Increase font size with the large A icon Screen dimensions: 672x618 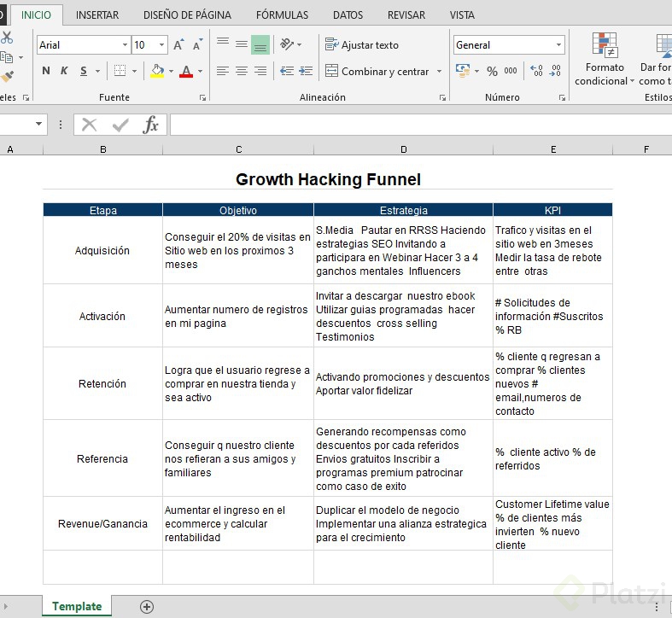pyautogui.click(x=178, y=45)
